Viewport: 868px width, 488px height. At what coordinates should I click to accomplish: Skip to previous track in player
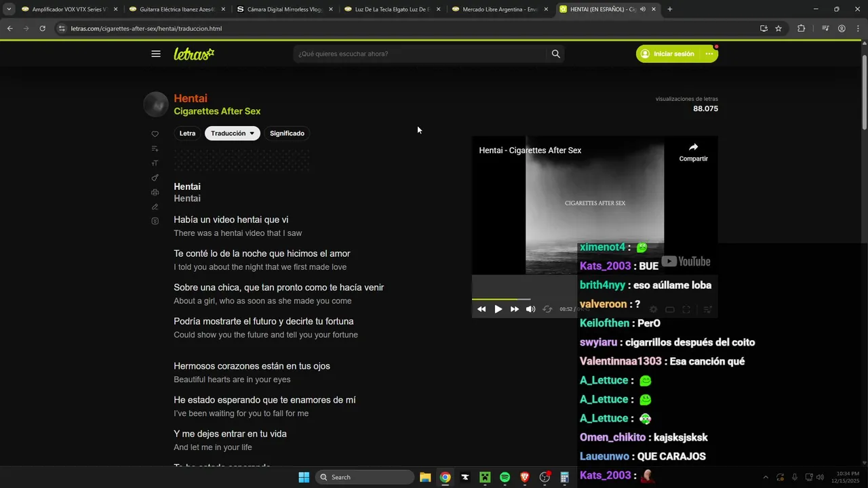(481, 309)
